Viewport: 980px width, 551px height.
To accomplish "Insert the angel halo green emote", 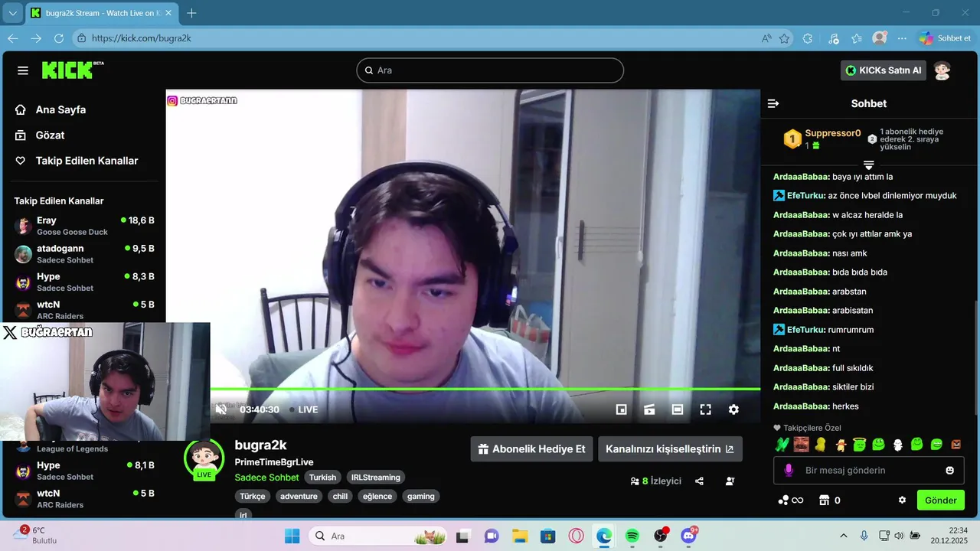I will point(859,445).
